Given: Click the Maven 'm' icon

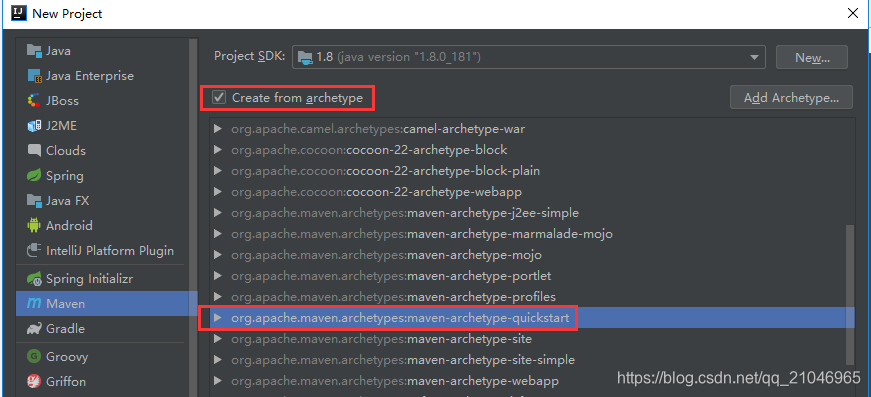Looking at the screenshot, I should tap(34, 304).
